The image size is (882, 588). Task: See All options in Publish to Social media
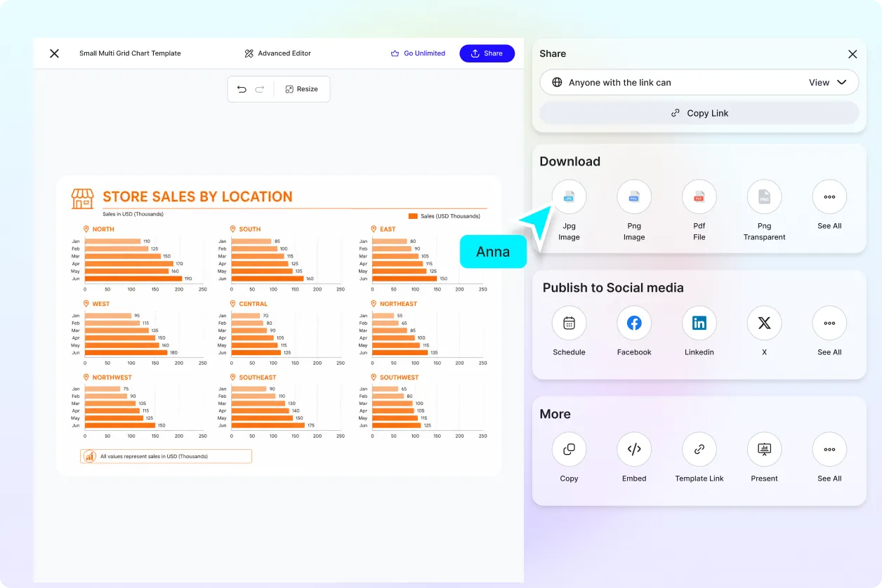tap(829, 323)
